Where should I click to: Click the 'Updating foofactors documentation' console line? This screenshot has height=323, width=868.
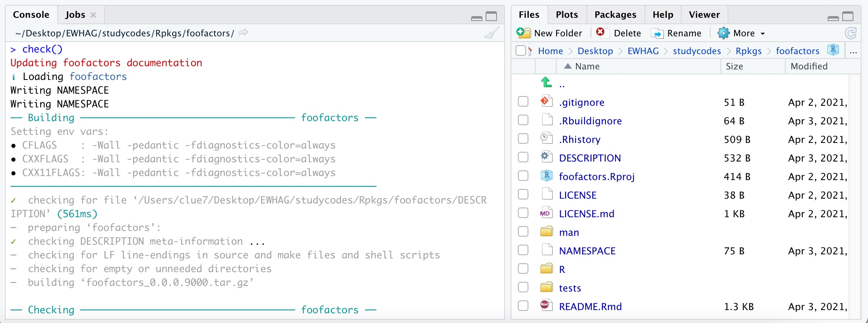coord(106,63)
